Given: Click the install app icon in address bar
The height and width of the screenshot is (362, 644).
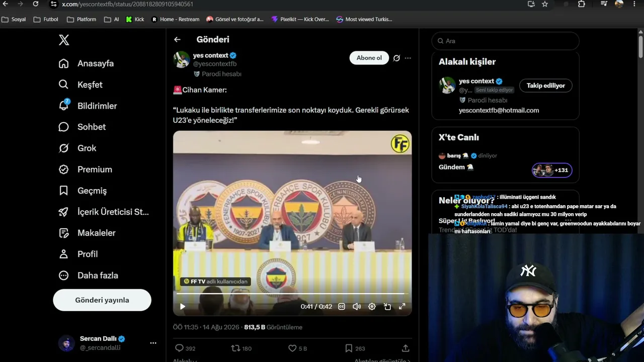Looking at the screenshot, I should pos(531,4).
